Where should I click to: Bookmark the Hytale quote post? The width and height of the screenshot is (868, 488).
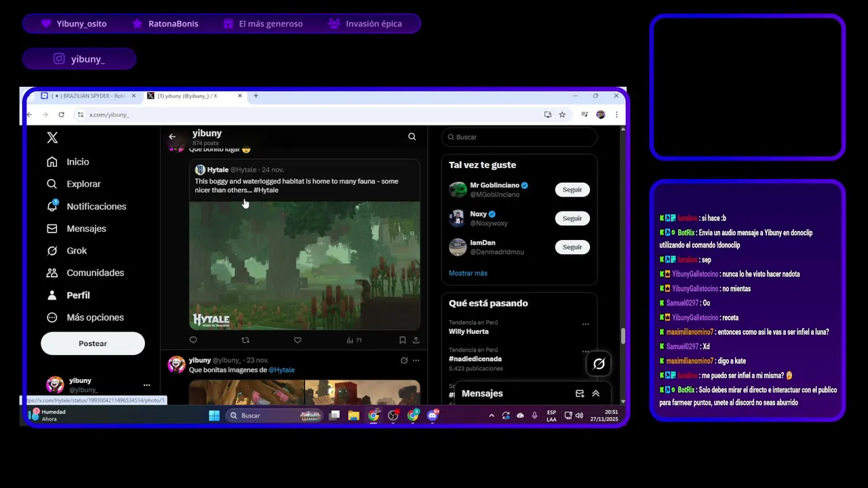point(402,340)
